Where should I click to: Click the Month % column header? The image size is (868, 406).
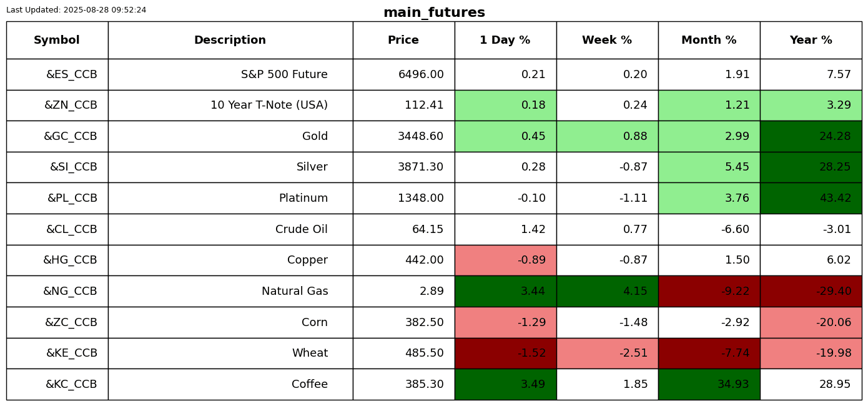click(709, 41)
